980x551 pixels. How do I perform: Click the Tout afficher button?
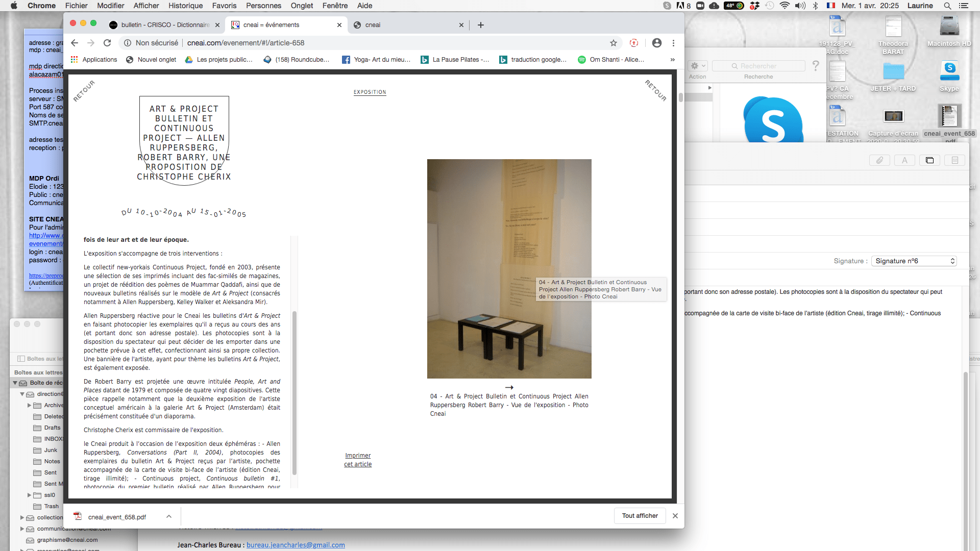(x=640, y=516)
